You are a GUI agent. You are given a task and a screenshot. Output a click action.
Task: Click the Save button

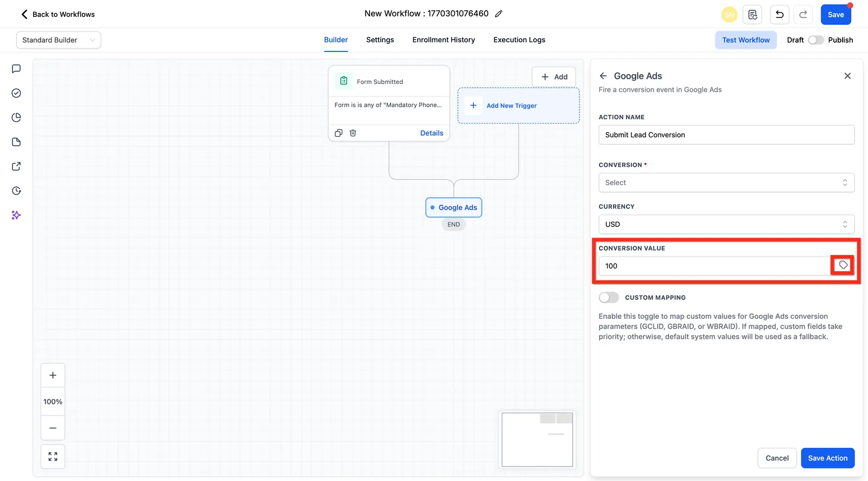tap(835, 15)
